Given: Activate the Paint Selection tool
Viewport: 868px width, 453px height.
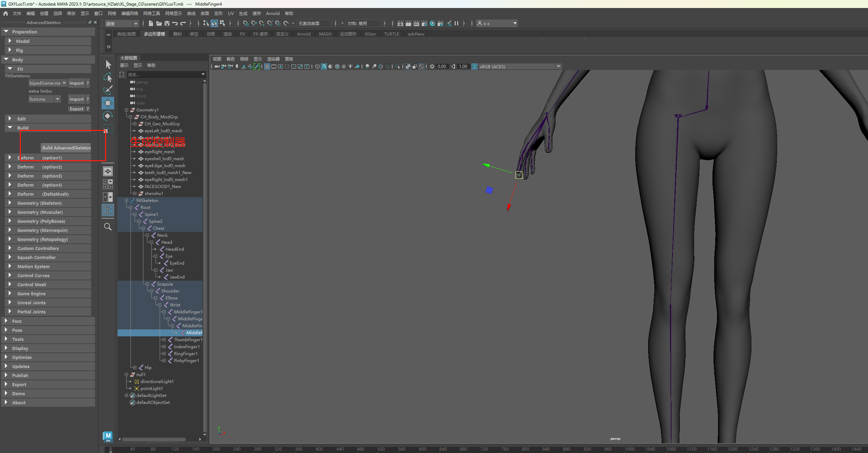Looking at the screenshot, I should pos(108,90).
